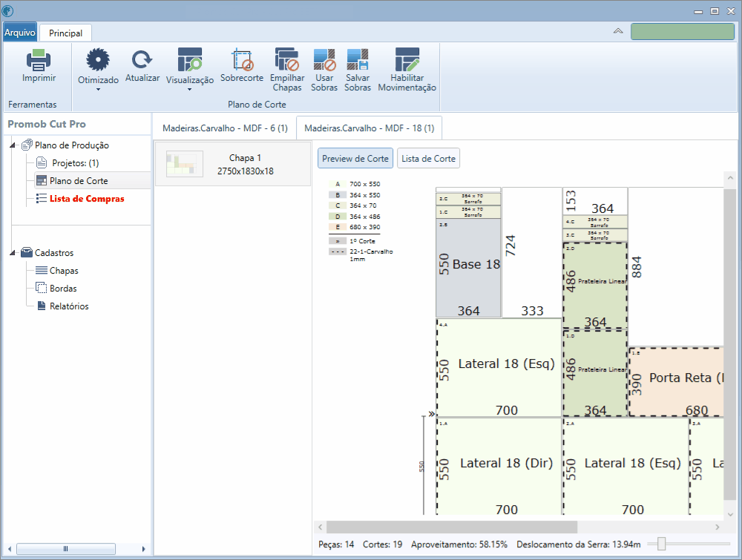742x560 pixels.
Task: Click legend swatch D 364 x 486
Action: 338,216
